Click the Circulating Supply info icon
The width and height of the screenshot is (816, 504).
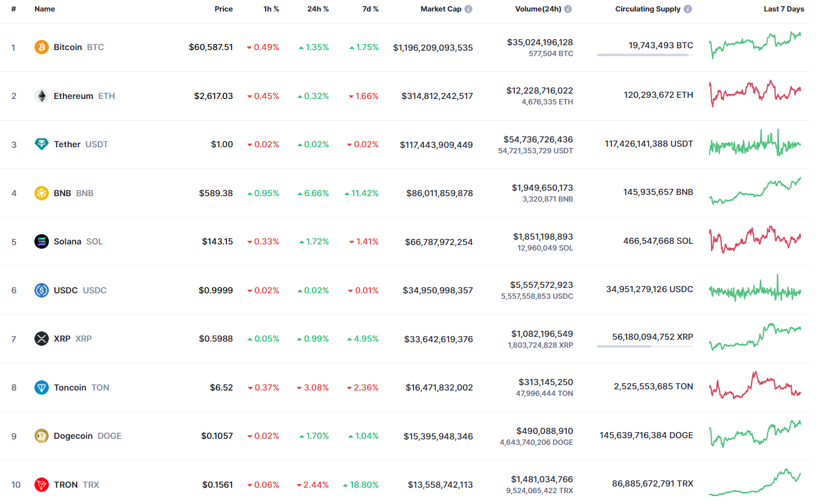point(688,10)
